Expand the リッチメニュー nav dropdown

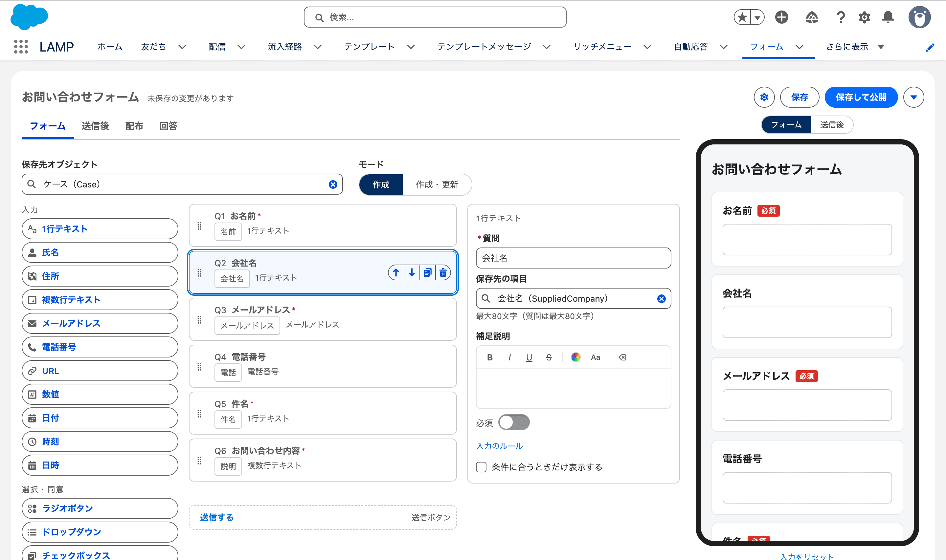tap(647, 47)
